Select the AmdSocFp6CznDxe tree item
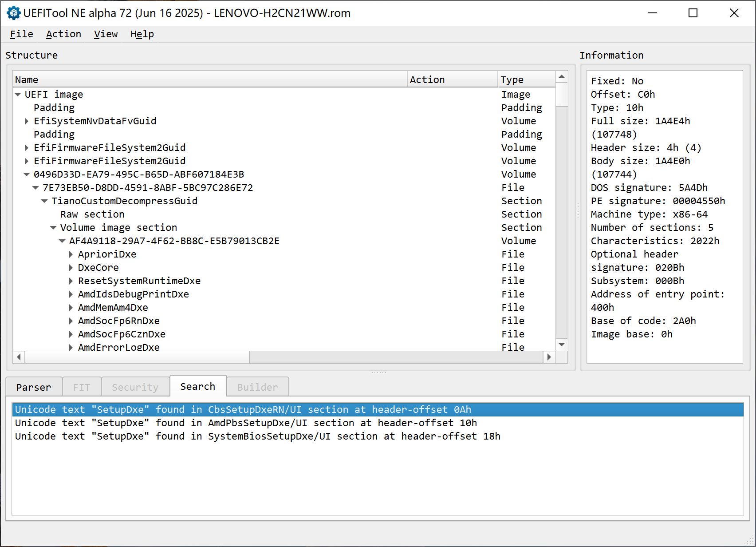The height and width of the screenshot is (547, 756). pyautogui.click(x=122, y=334)
